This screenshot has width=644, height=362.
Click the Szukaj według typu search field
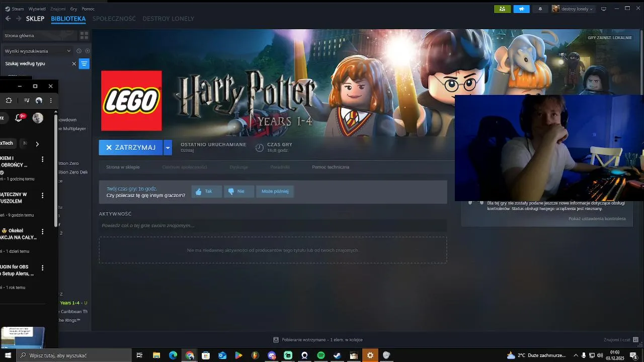click(x=36, y=64)
